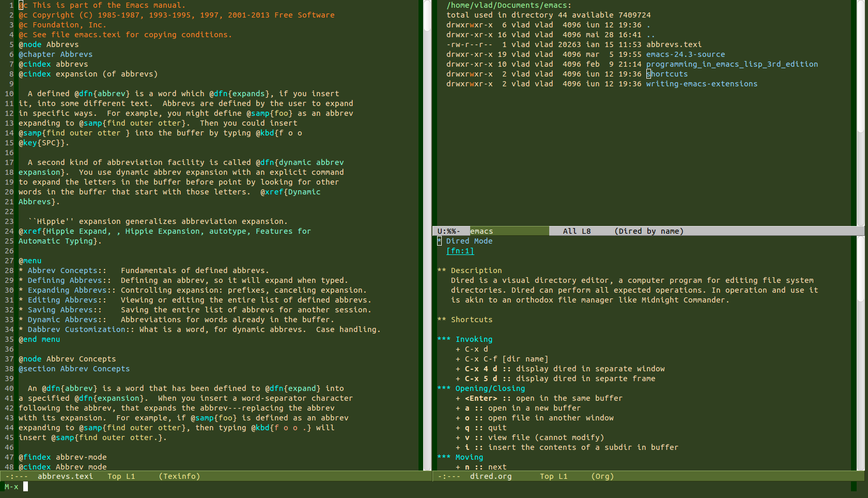Click 'Top L1' position in abbrevs.texi mode line

tap(121, 476)
